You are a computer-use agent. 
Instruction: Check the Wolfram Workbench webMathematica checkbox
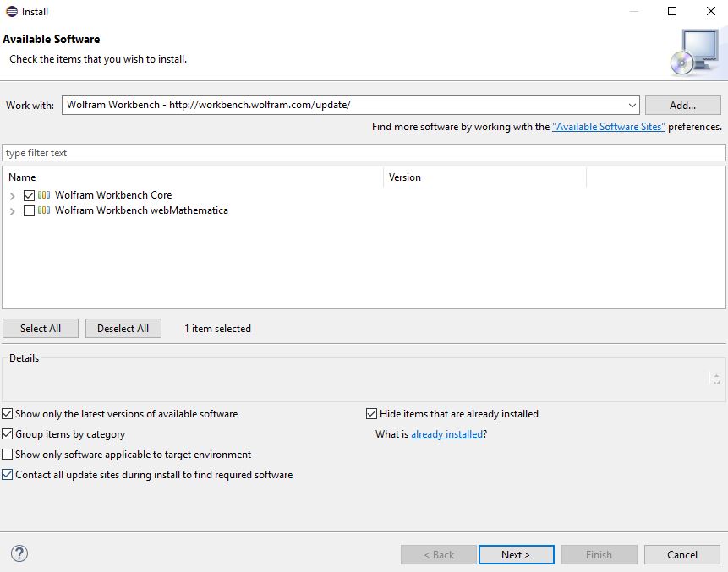click(x=29, y=210)
